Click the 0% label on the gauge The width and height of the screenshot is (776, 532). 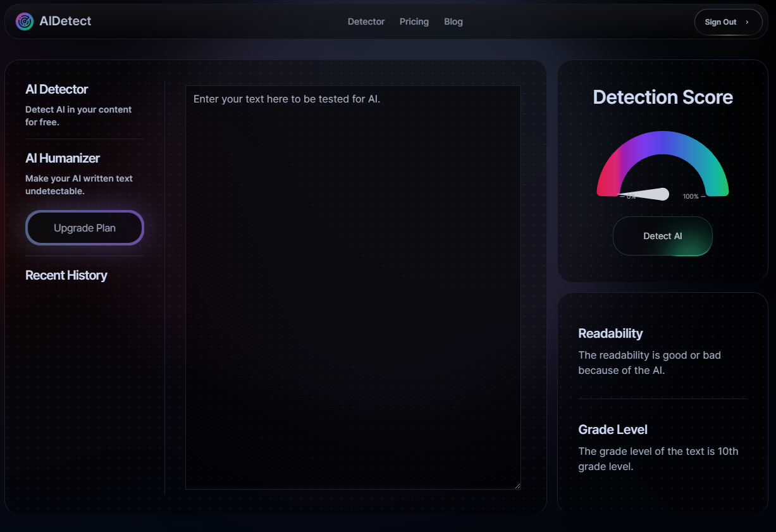630,196
